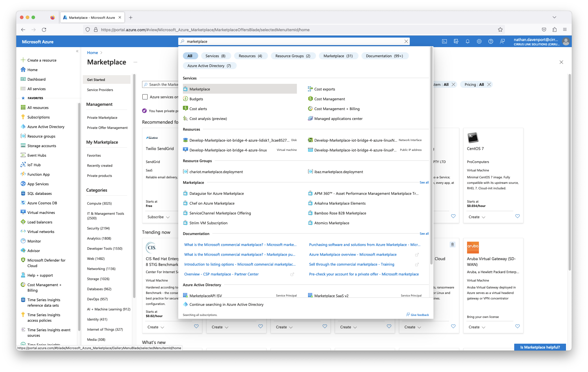Image resolution: width=588 pixels, height=372 pixels.
Task: Open Virtual machines in sidebar
Action: [x=41, y=212]
